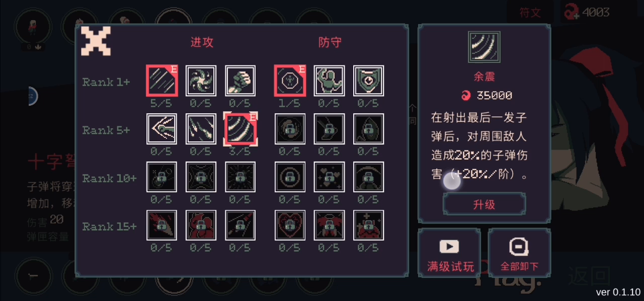Select the shield emblem defense skill icon

coord(368,81)
